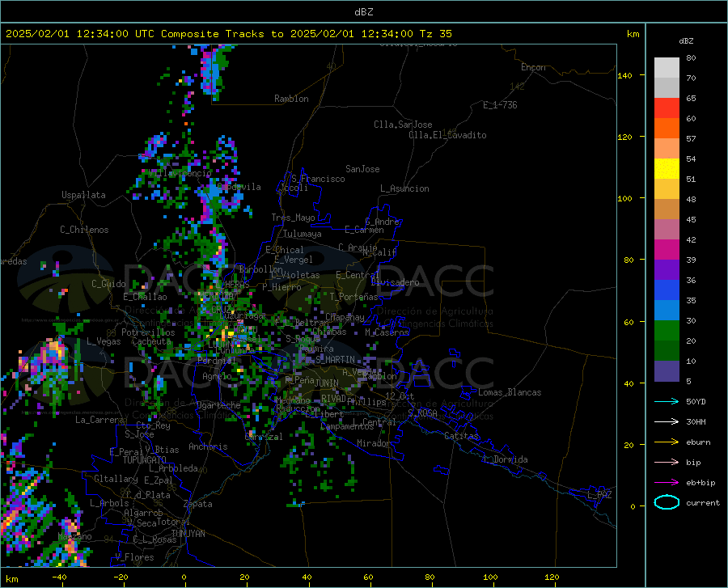Click the La_Carrera map label

tap(99, 420)
